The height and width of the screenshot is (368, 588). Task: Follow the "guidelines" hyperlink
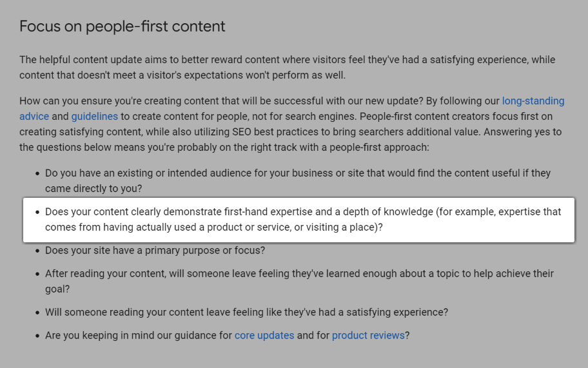pos(94,117)
